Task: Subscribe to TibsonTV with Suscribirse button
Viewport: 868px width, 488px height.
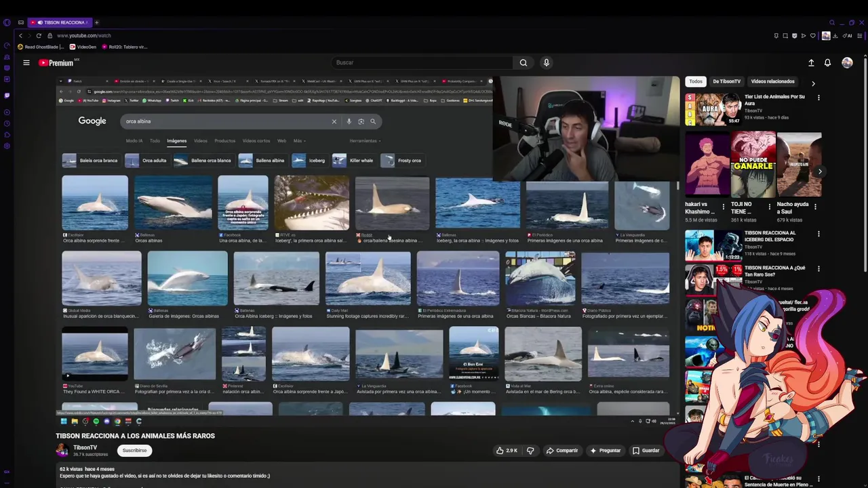Action: (x=134, y=450)
